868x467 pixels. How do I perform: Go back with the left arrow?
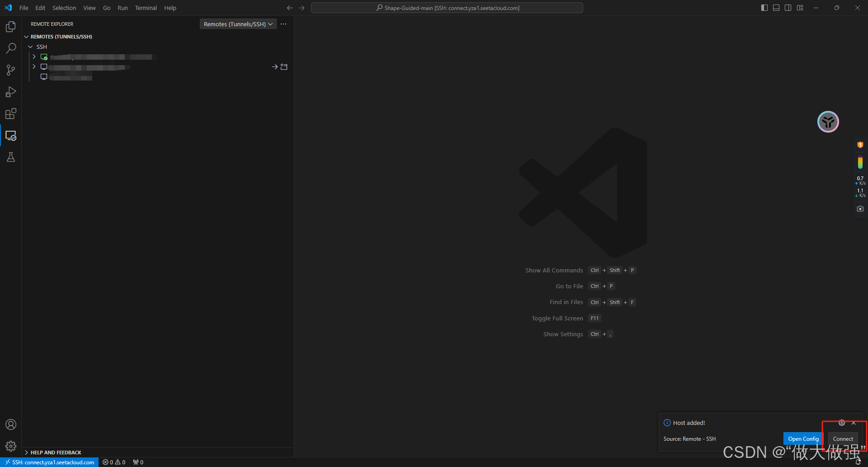coord(290,8)
